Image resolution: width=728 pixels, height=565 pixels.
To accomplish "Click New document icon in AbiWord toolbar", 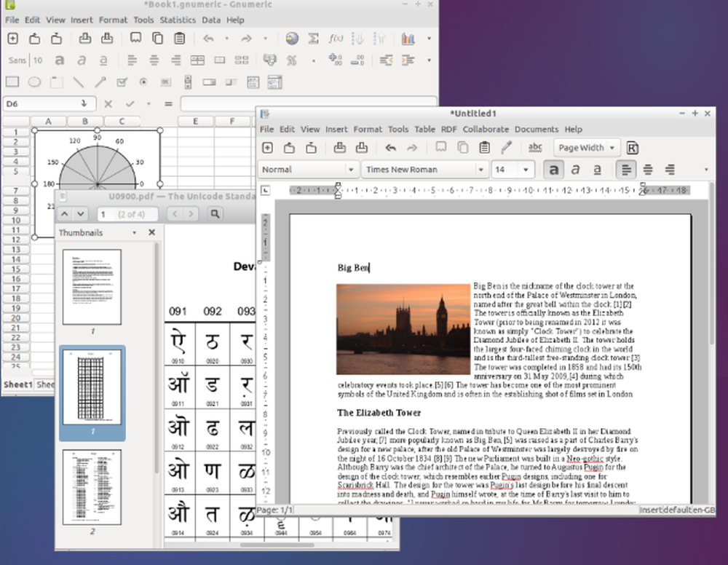I will click(x=267, y=148).
